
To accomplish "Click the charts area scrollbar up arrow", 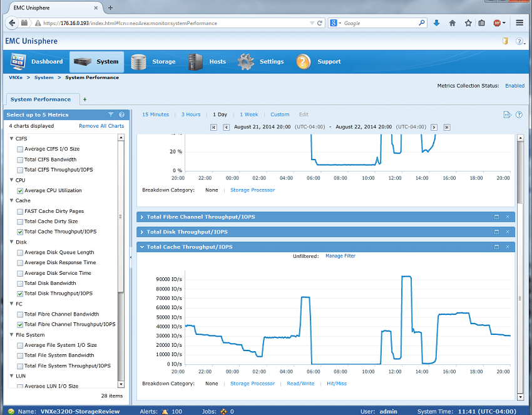I will coord(520,138).
